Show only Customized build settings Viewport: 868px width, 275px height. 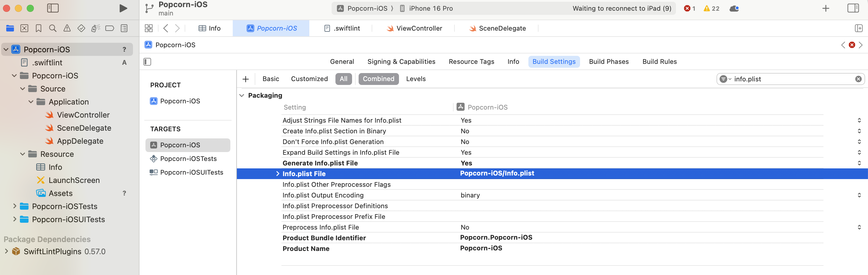pos(309,79)
